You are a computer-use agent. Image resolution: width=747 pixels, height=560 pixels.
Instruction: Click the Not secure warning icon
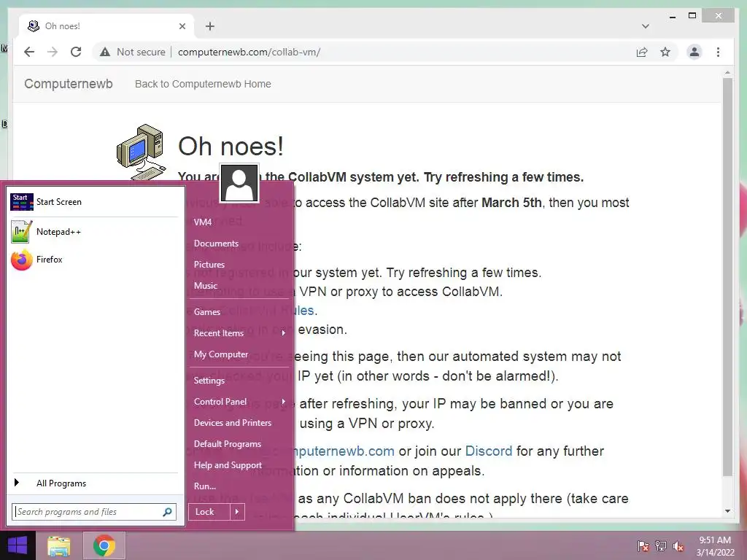[105, 52]
